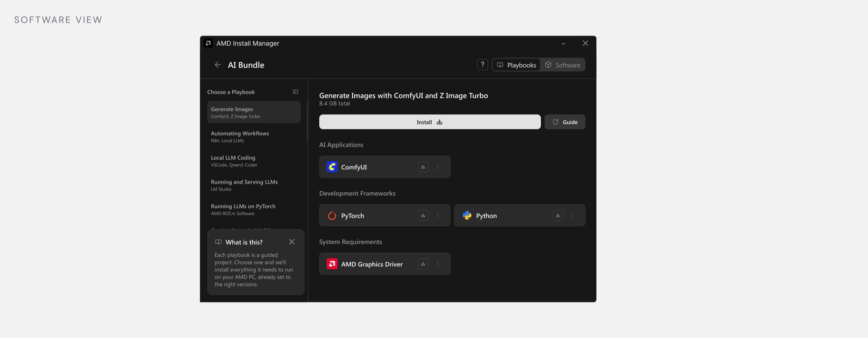Go back using the arrow beside AI Bundle
This screenshot has width=868, height=338.
[218, 65]
